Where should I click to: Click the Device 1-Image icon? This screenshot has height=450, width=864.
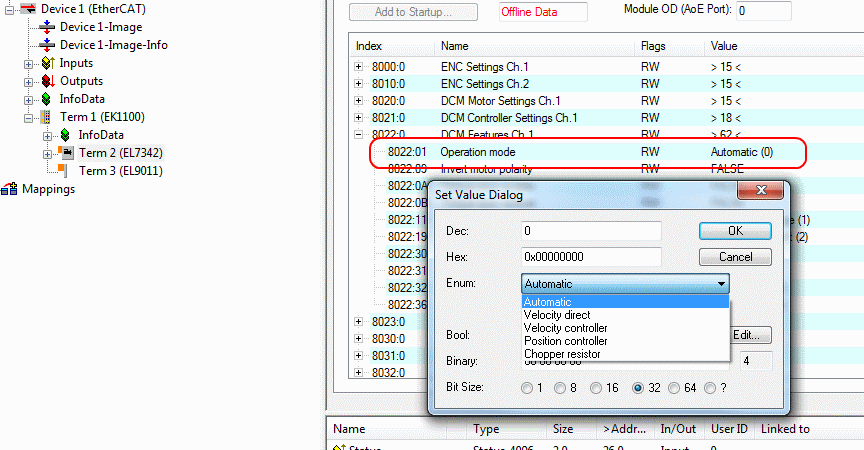tap(47, 27)
